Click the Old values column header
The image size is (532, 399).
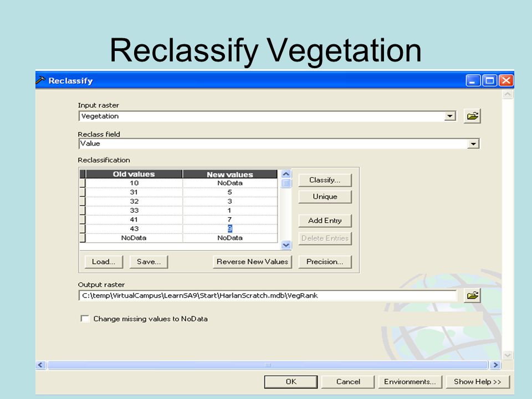tap(134, 174)
